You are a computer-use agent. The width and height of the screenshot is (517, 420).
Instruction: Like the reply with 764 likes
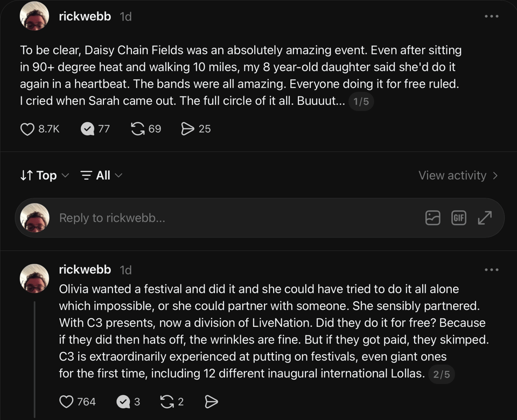point(66,402)
